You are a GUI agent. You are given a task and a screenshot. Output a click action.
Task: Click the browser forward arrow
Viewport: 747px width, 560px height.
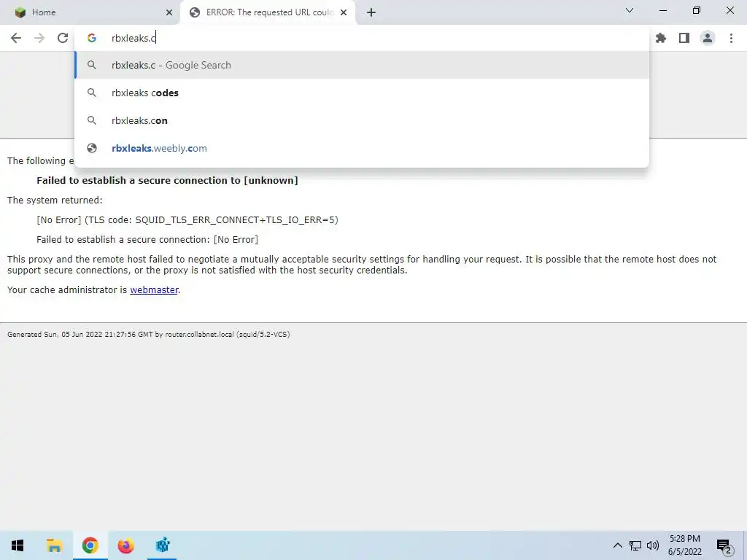click(x=39, y=38)
